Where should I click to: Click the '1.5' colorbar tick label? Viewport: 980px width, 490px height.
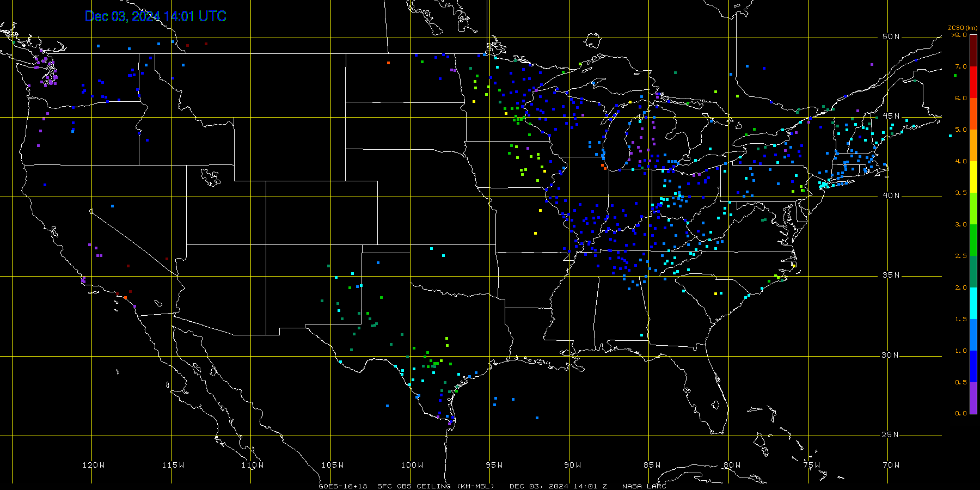tap(961, 319)
